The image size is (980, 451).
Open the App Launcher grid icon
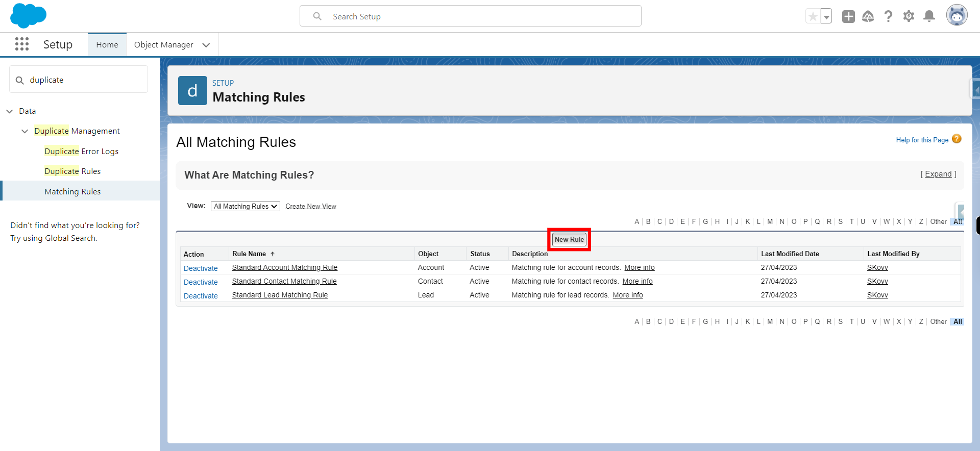(22, 44)
